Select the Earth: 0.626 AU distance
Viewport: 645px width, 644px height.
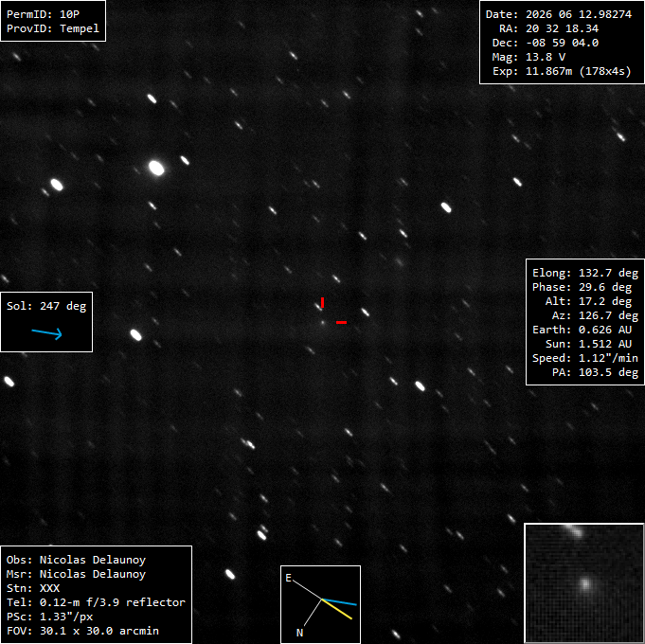coord(582,330)
